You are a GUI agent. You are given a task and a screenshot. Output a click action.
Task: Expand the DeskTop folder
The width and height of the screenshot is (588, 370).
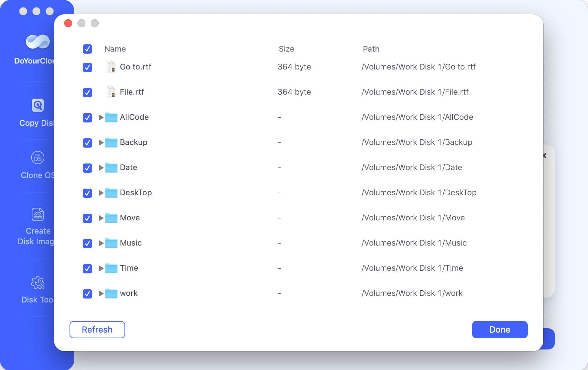pyautogui.click(x=101, y=193)
